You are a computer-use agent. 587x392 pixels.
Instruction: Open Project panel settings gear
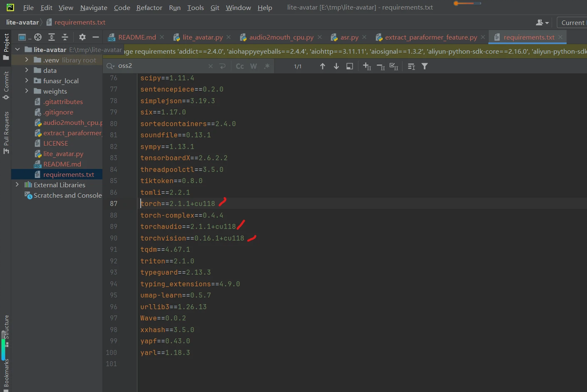(82, 37)
